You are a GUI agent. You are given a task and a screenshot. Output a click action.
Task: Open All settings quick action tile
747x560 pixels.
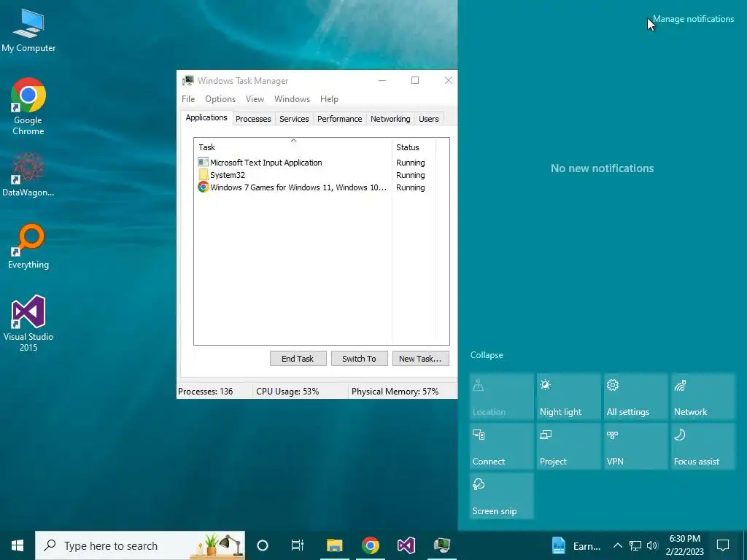click(636, 397)
